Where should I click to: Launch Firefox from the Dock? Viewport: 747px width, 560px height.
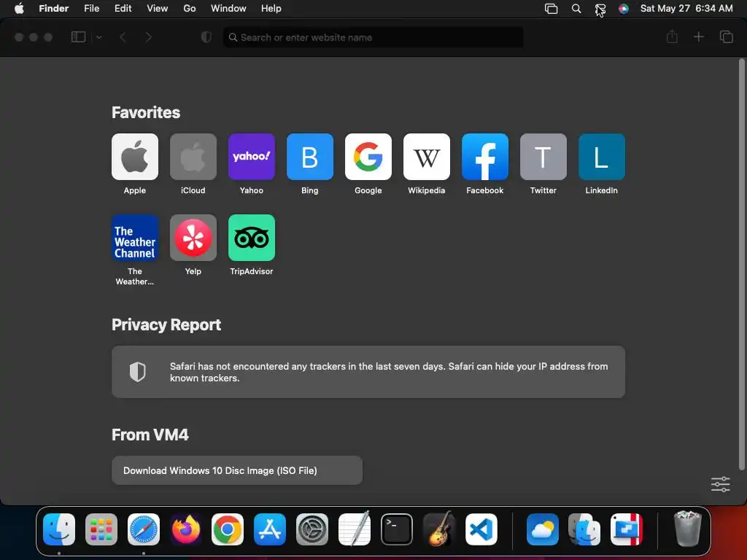pyautogui.click(x=186, y=529)
